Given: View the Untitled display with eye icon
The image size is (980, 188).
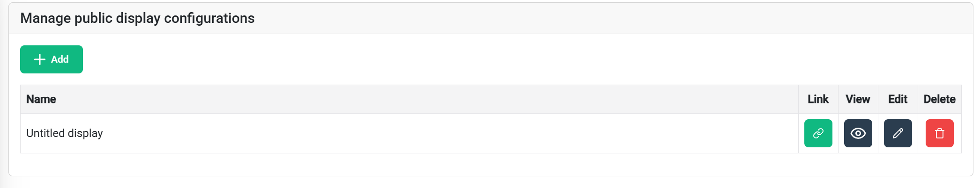Looking at the screenshot, I should point(858,133).
